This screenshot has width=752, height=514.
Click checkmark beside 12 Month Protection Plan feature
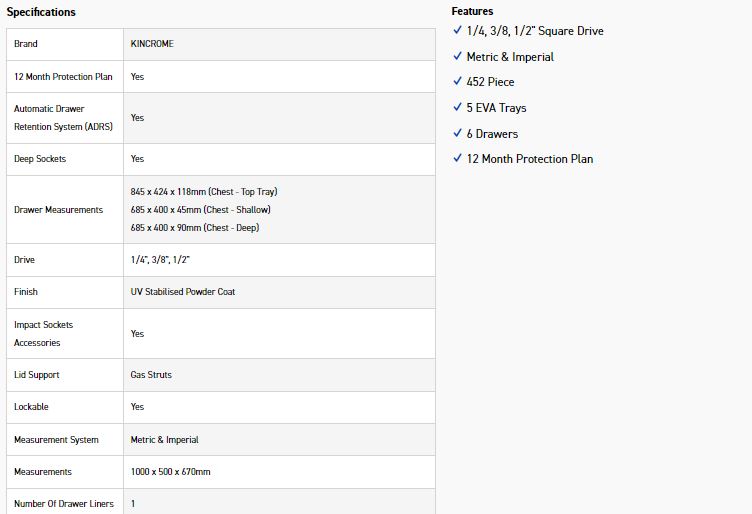(x=457, y=159)
